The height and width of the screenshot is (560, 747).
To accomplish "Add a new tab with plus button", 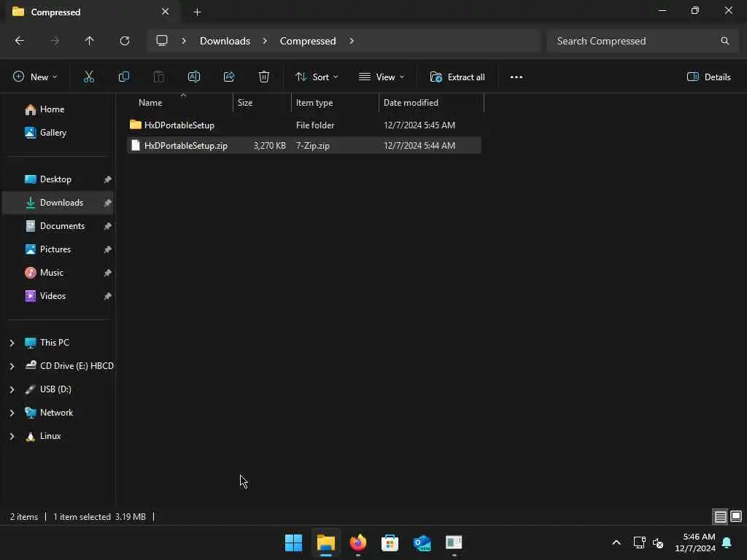I will pyautogui.click(x=197, y=12).
